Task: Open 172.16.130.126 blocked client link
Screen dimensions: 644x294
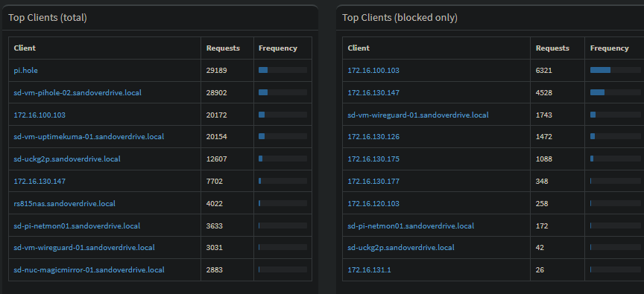Action: pyautogui.click(x=373, y=136)
